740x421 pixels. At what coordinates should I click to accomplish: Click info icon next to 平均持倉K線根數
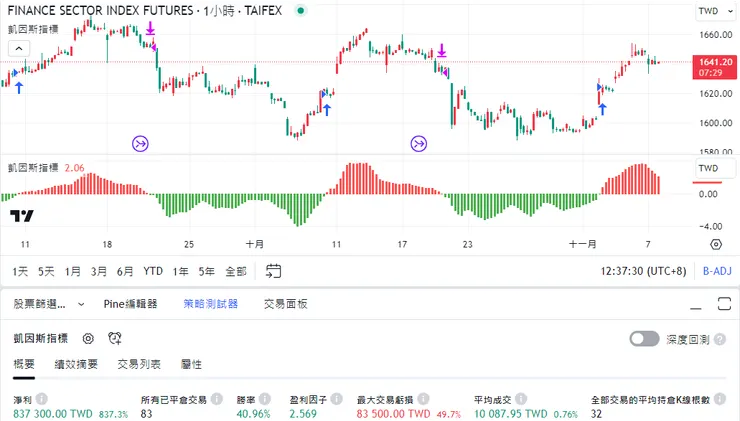click(720, 399)
